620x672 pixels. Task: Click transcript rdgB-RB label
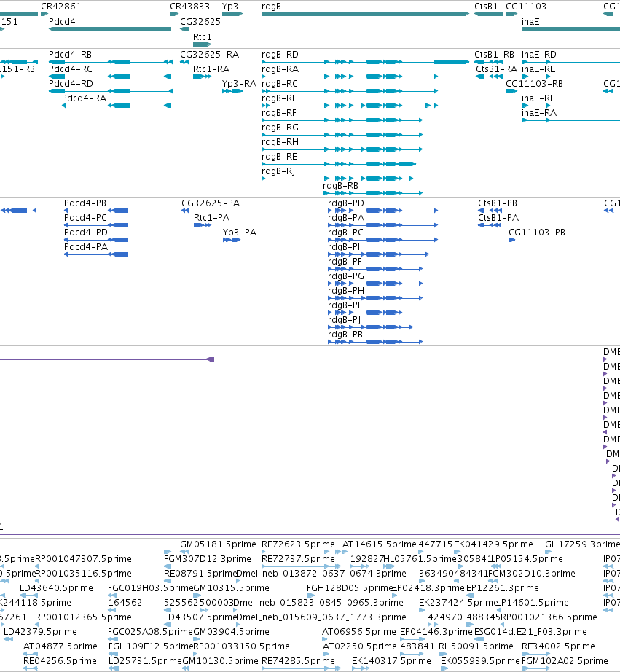[x=341, y=186]
